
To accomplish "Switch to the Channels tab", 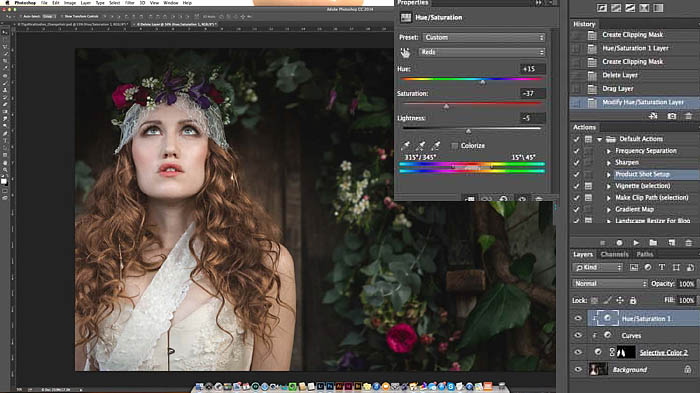I will 614,254.
